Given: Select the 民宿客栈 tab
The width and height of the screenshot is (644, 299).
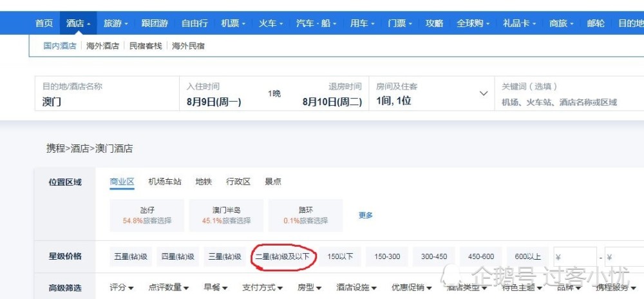Looking at the screenshot, I should pyautogui.click(x=146, y=46).
